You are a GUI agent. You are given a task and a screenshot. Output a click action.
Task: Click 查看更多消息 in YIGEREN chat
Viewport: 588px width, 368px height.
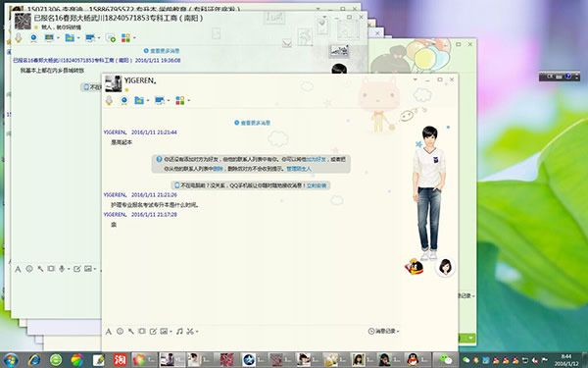click(252, 123)
